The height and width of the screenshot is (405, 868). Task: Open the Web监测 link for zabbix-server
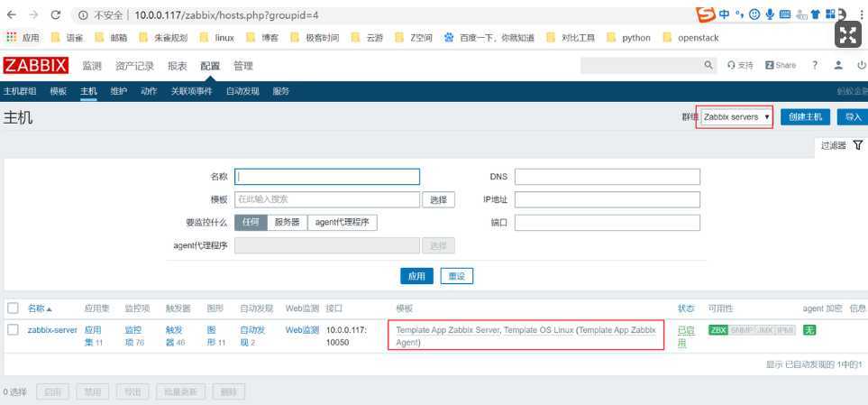[302, 330]
